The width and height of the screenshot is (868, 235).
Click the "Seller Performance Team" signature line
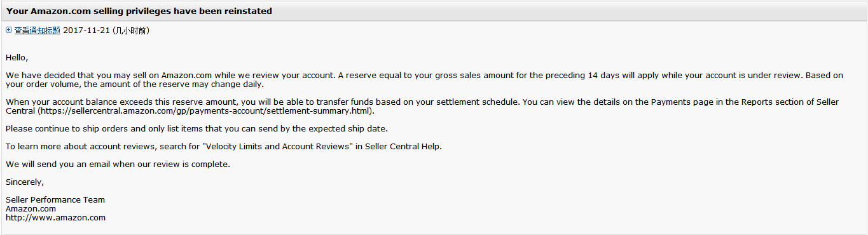[x=55, y=200]
